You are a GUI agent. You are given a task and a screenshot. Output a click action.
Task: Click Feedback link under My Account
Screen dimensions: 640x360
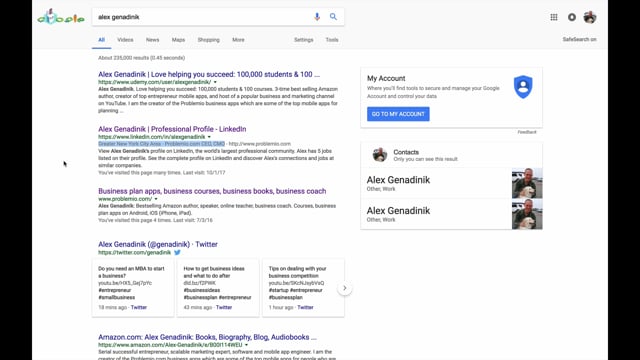click(x=527, y=132)
